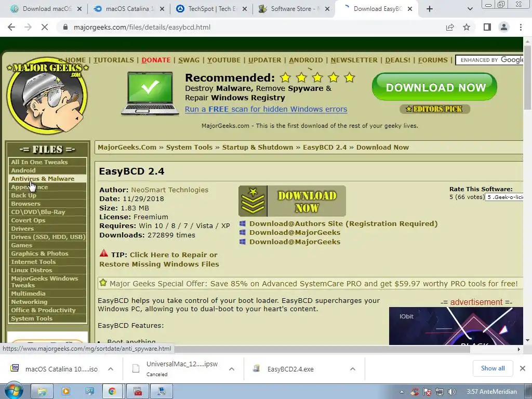
Task: Select All In One Tweaks category
Action: click(x=47, y=162)
